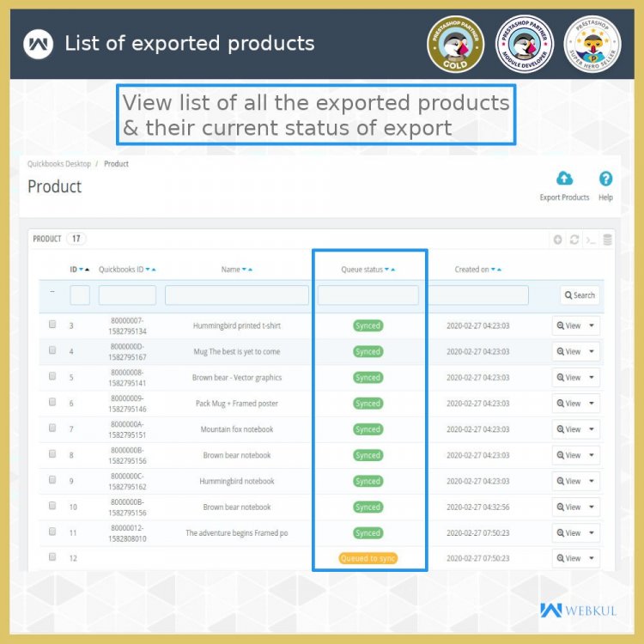Screen dimensions: 644x644
Task: Click the Export Products cloud icon
Action: 564,179
